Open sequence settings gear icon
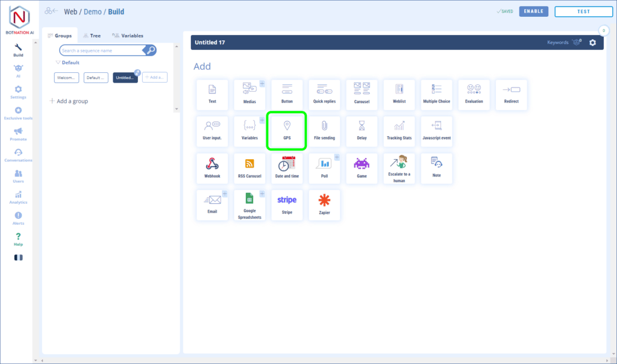 tap(593, 43)
